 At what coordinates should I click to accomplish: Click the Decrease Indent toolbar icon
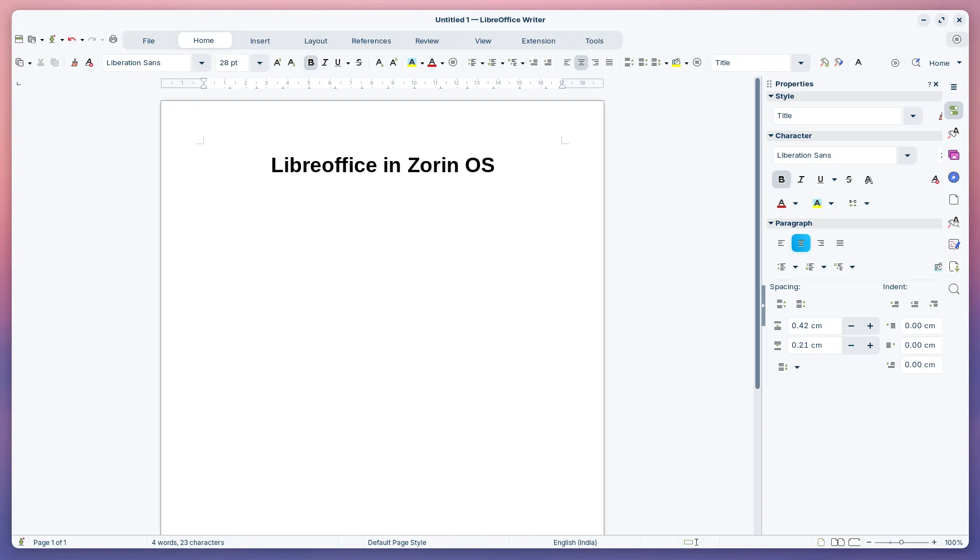547,62
